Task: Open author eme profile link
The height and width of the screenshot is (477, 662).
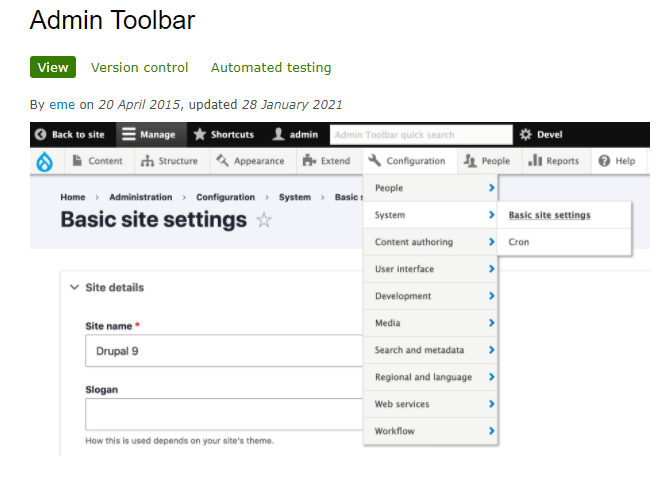Action: point(62,105)
